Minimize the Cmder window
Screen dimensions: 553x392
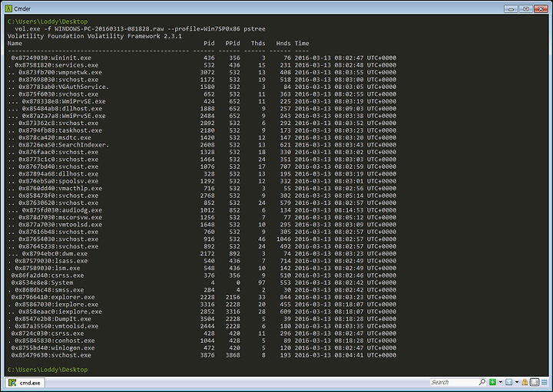tap(511, 8)
